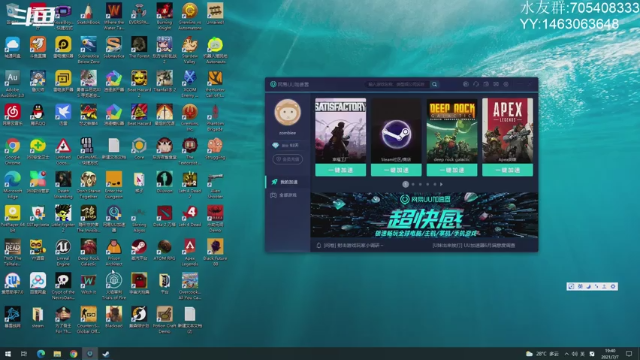The width and height of the screenshot is (640, 360).
Task: Click accelerate button under Satisfactory card
Action: (340, 170)
